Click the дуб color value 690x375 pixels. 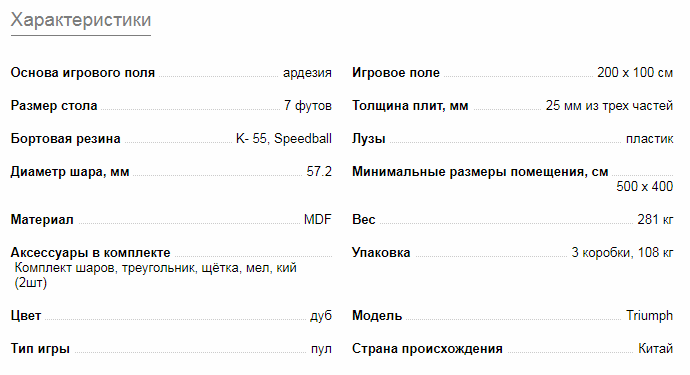tap(321, 316)
